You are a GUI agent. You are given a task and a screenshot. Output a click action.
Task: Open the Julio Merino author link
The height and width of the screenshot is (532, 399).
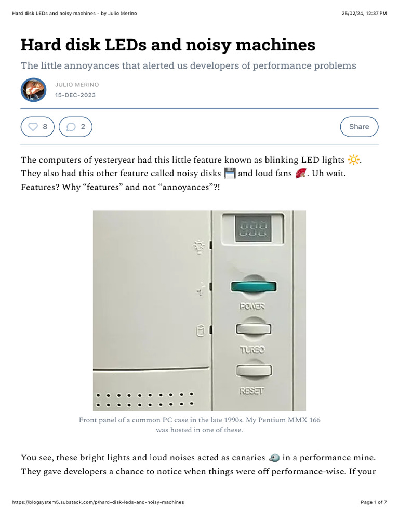(77, 85)
